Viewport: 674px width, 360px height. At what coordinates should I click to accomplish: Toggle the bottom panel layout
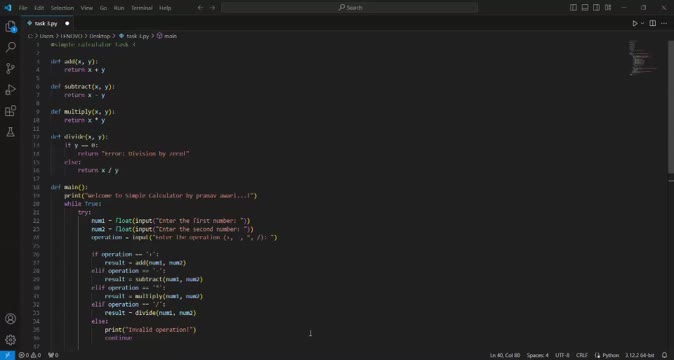click(585, 7)
